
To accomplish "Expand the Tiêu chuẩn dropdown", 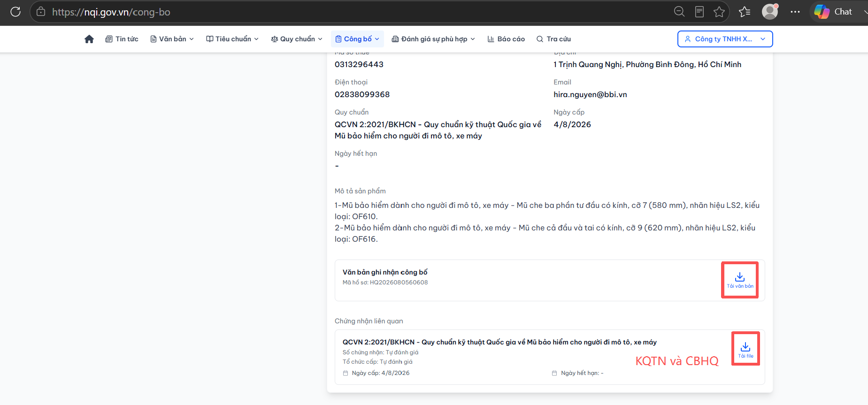I will (x=232, y=39).
